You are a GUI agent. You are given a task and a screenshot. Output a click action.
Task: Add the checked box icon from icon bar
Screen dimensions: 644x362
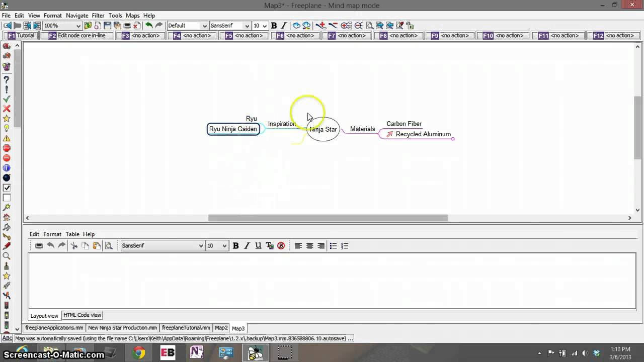[x=7, y=188]
